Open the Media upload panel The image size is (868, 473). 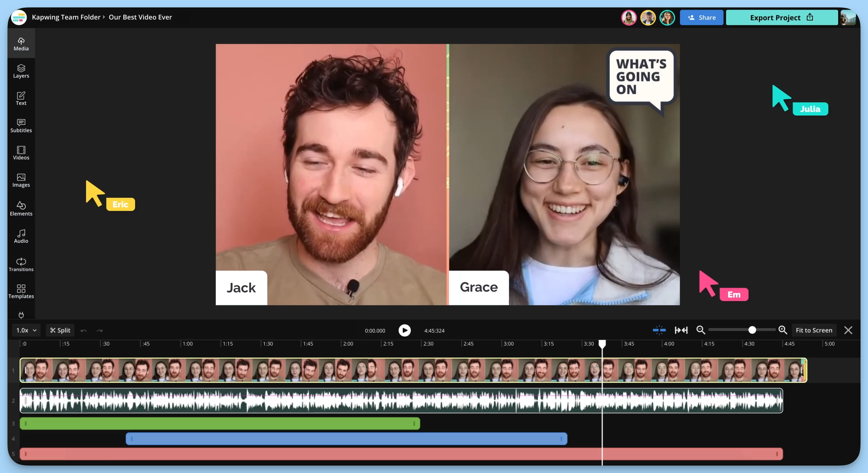click(21, 43)
